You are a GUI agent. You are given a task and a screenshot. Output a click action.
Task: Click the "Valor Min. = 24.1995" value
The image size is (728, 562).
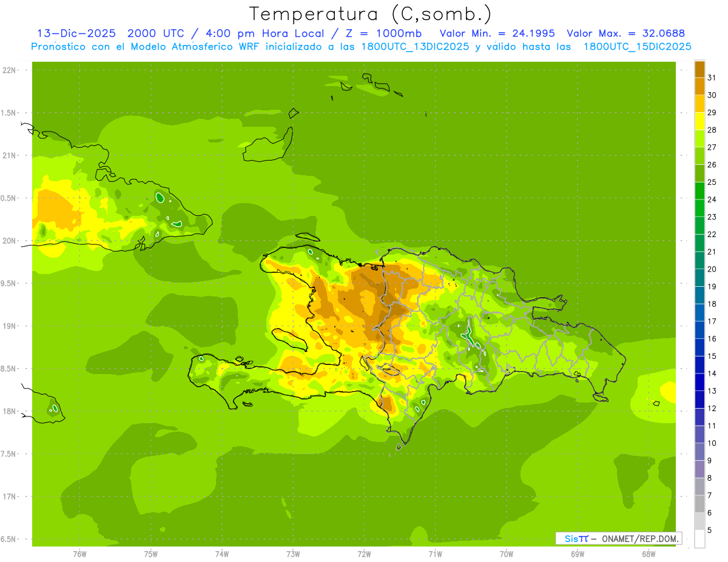point(497,33)
